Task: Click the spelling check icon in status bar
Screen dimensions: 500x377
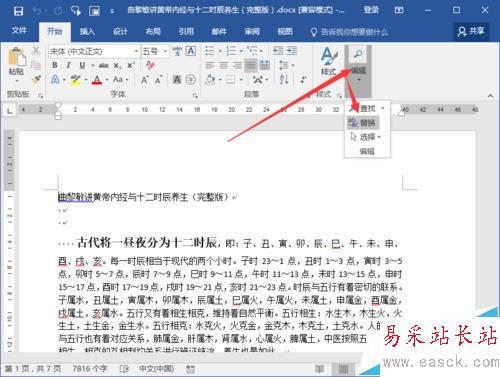Action: [x=124, y=369]
